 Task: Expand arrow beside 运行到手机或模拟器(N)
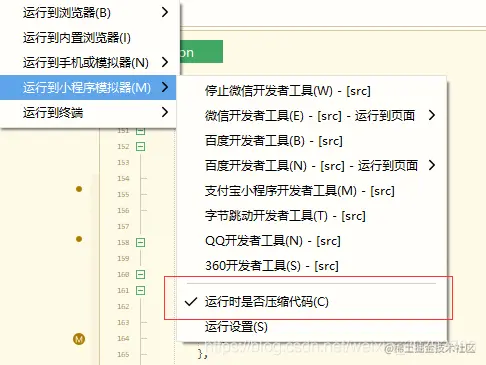tap(165, 62)
